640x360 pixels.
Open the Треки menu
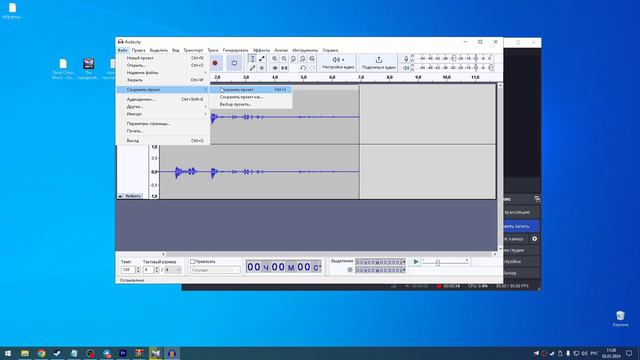(x=213, y=50)
